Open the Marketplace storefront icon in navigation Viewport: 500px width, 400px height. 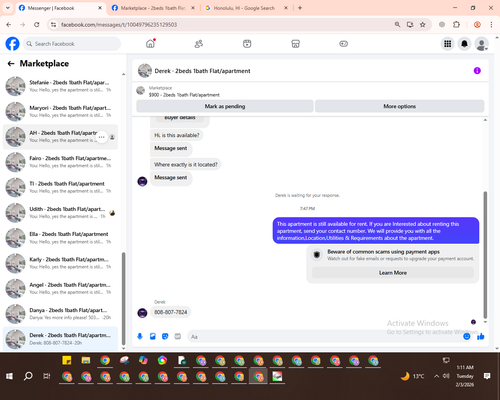point(295,44)
